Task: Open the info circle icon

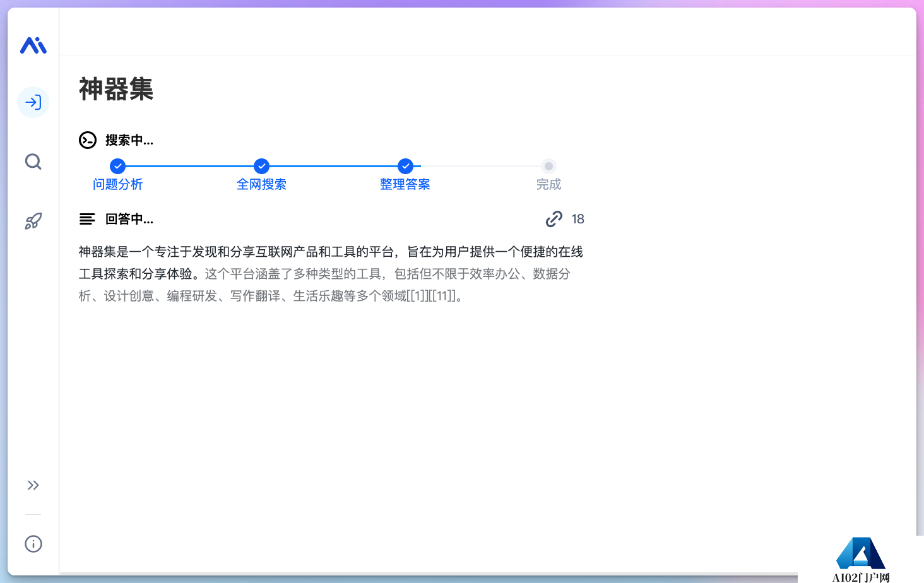Action: 33,544
